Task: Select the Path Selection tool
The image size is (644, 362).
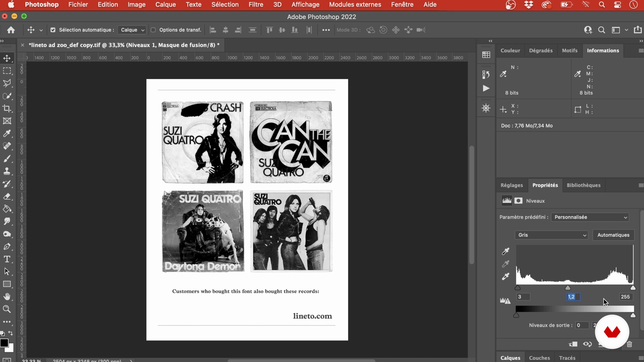Action: [x=7, y=272]
